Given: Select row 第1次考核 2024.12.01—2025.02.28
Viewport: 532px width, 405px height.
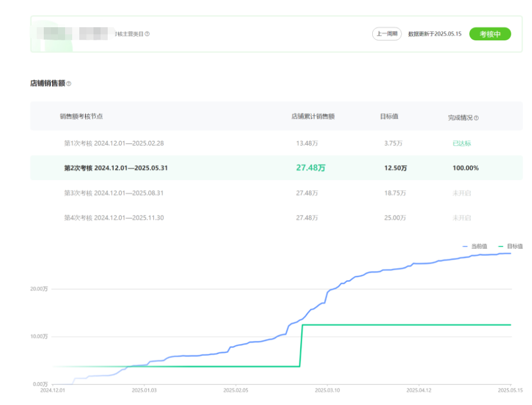Looking at the screenshot, I should (x=114, y=143).
